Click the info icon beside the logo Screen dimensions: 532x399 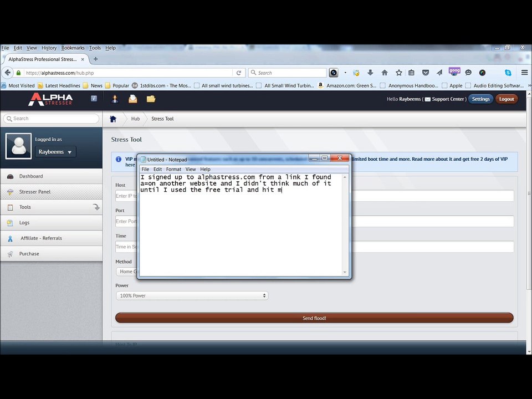point(94,99)
